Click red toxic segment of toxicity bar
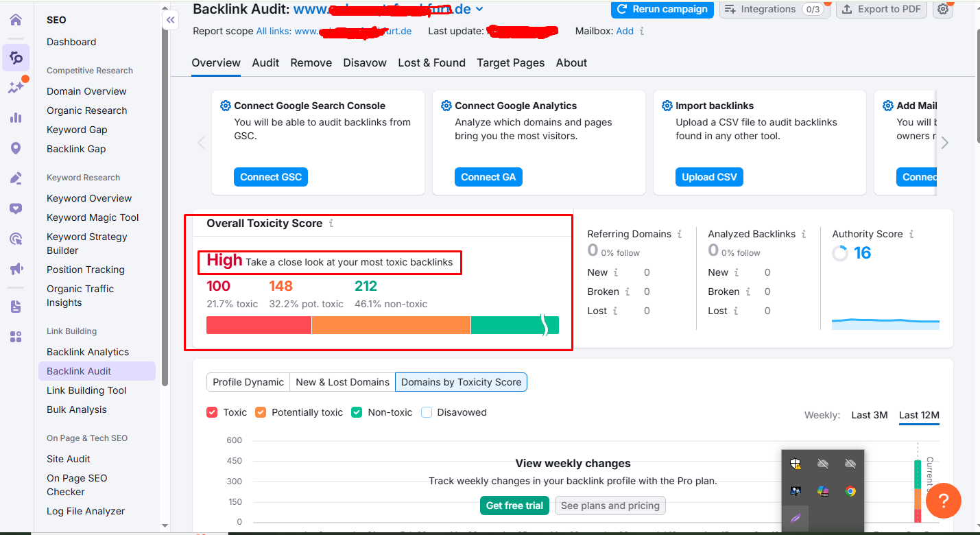Viewport: 980px width, 535px height. point(259,325)
